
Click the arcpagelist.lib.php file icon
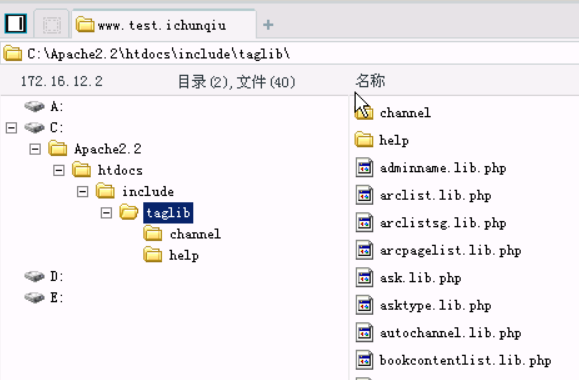click(x=364, y=250)
